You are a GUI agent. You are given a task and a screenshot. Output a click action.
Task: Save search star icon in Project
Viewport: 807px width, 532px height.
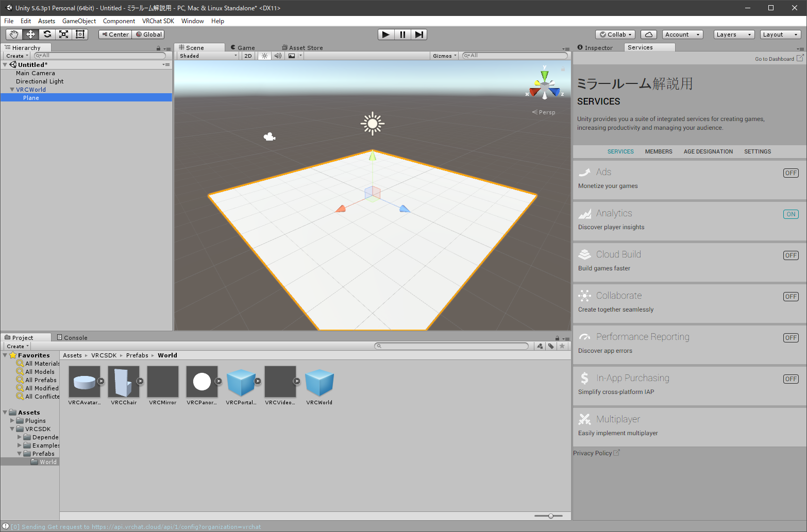click(x=562, y=346)
